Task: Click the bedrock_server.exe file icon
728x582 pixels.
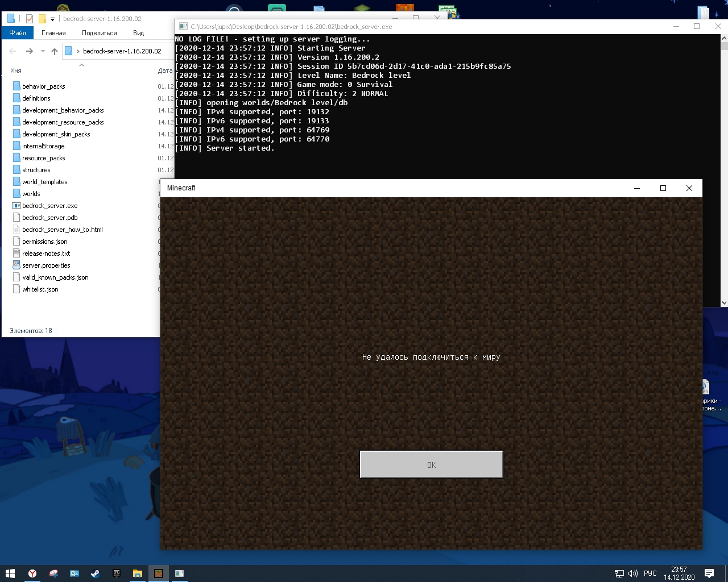Action: pos(16,206)
